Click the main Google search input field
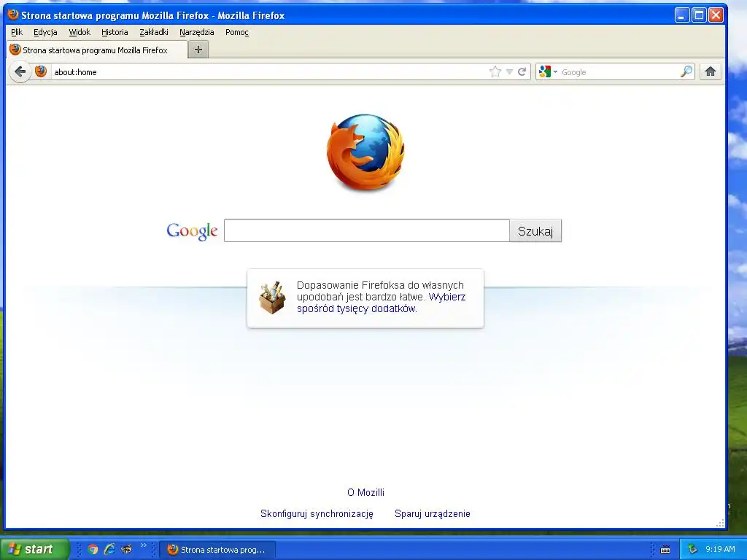747x560 pixels. click(367, 230)
